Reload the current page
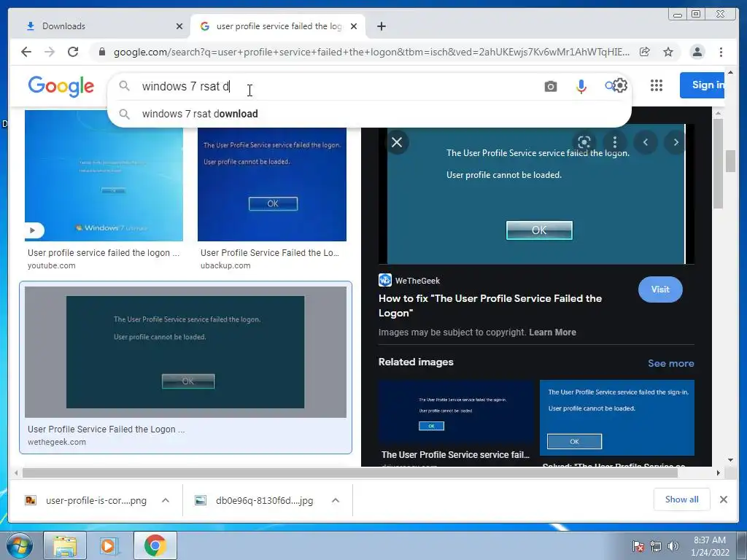Viewport: 747px width, 560px height. [x=73, y=52]
